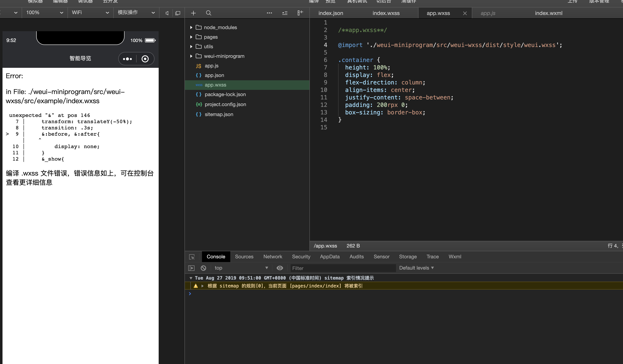The image size is (623, 364).
Task: Mute the simulator sound speaker icon
Action: click(x=167, y=13)
